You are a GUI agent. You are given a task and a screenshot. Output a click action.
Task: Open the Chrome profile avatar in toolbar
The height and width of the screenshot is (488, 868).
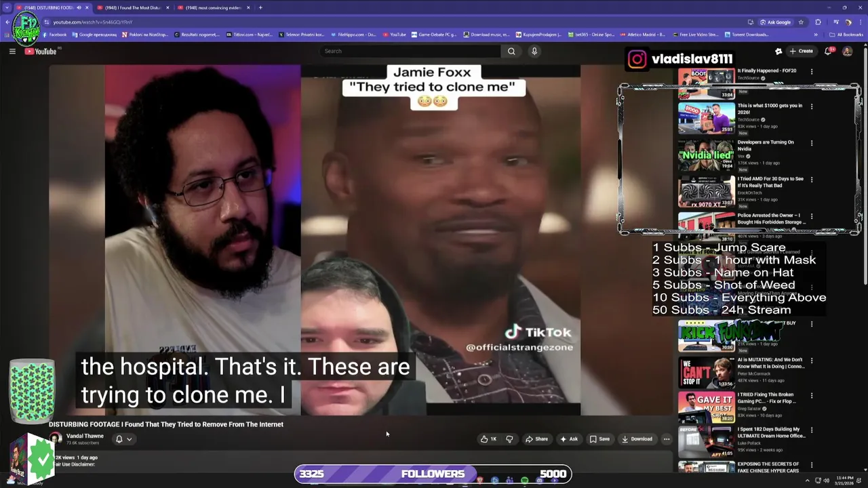[x=848, y=22]
